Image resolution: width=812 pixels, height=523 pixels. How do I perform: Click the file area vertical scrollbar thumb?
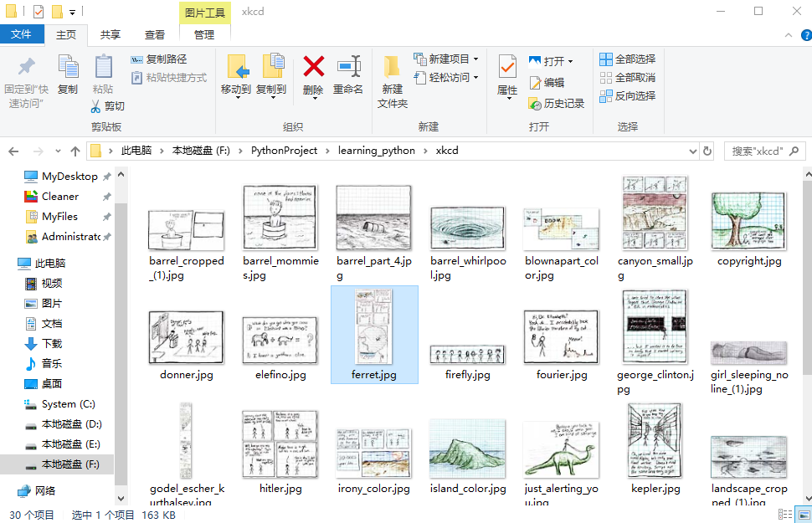click(x=808, y=277)
